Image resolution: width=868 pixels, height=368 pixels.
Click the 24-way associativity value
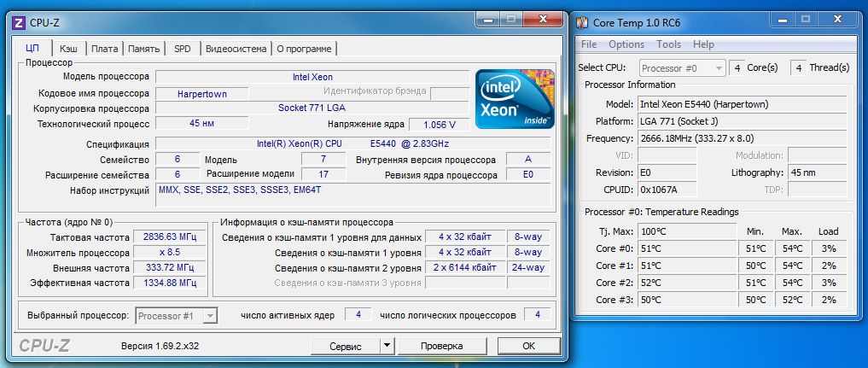[528, 267]
